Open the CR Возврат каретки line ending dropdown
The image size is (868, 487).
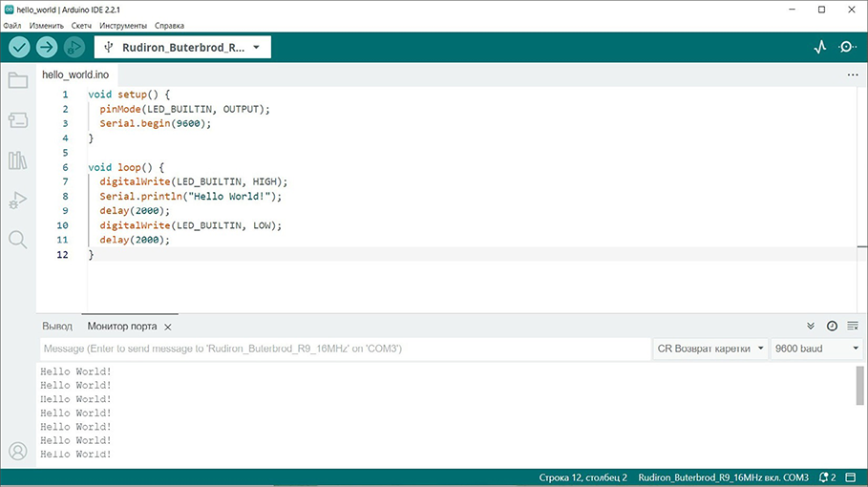point(710,349)
